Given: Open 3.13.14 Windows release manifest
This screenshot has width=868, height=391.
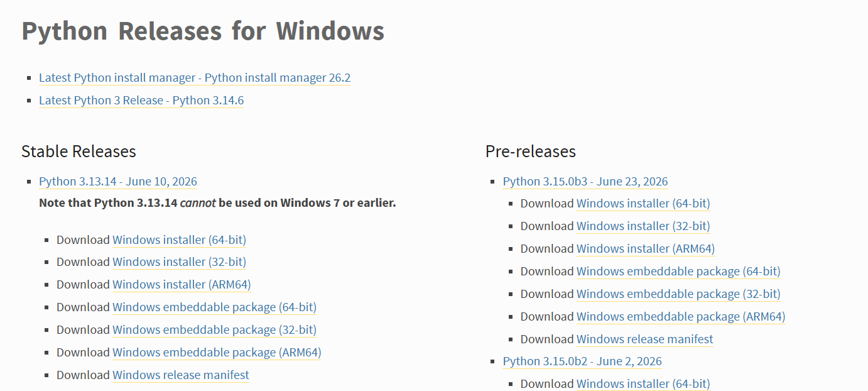Looking at the screenshot, I should tap(181, 375).
